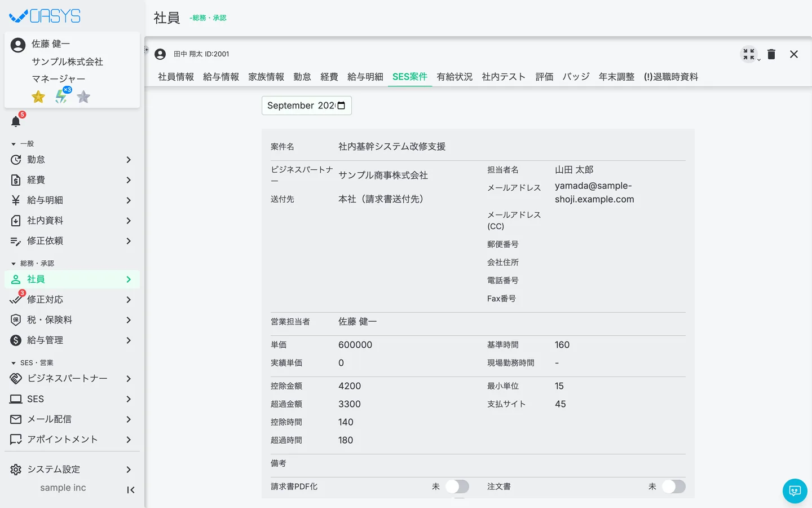Open メール配信 sidebar item
This screenshot has width=812, height=508.
(72, 419)
